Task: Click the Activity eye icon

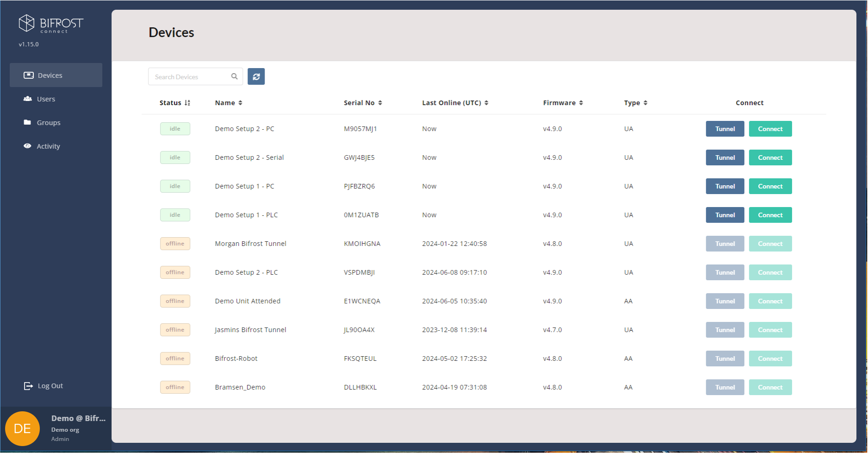Action: [27, 146]
